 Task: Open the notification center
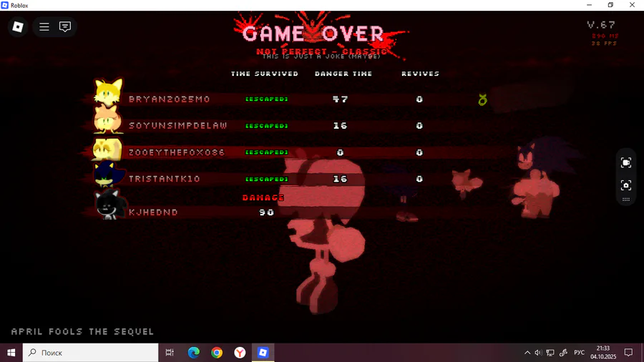tap(628, 353)
